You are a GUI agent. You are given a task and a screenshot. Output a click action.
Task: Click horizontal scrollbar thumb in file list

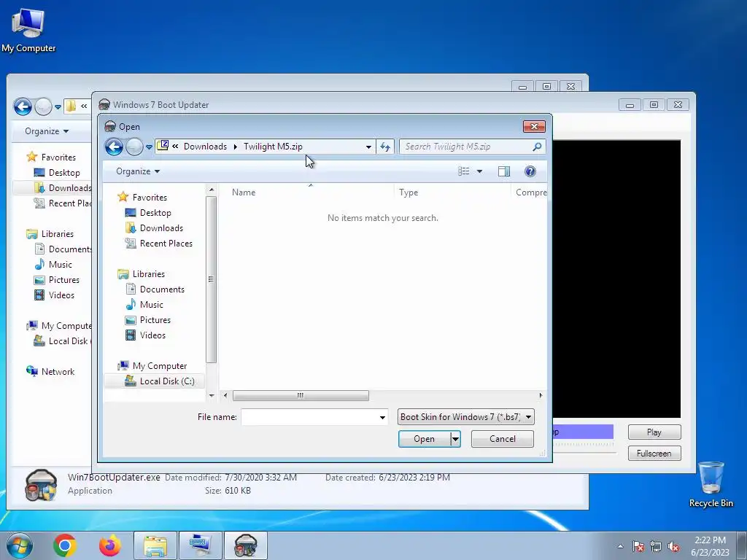[x=301, y=395]
